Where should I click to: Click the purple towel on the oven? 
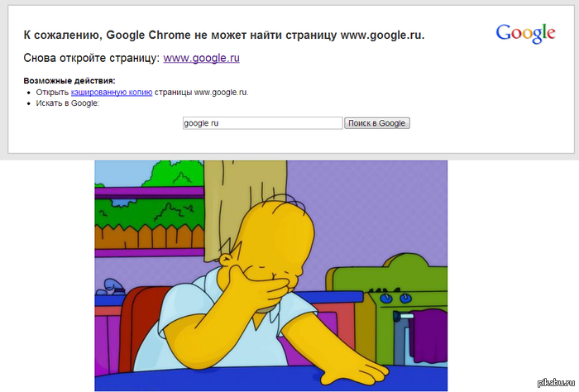coord(429,336)
